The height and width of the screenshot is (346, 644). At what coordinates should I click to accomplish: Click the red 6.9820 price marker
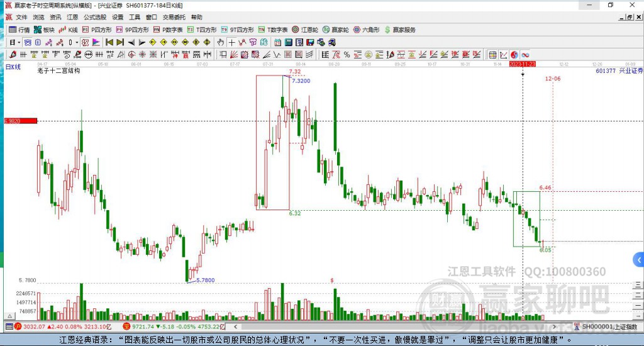tap(21, 121)
